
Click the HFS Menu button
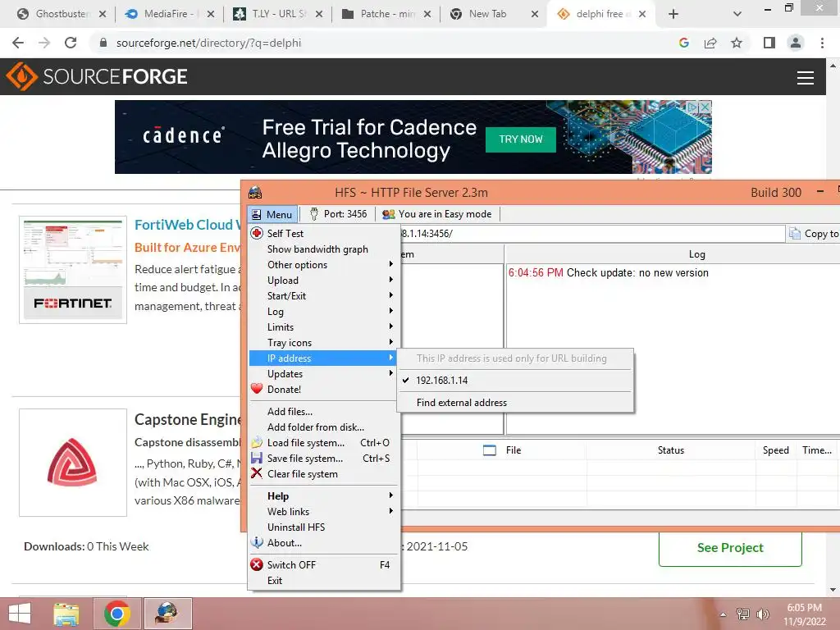(272, 214)
